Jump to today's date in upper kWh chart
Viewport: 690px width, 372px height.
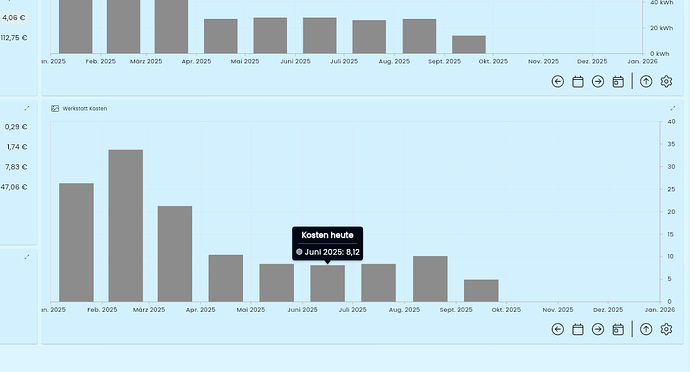point(618,81)
